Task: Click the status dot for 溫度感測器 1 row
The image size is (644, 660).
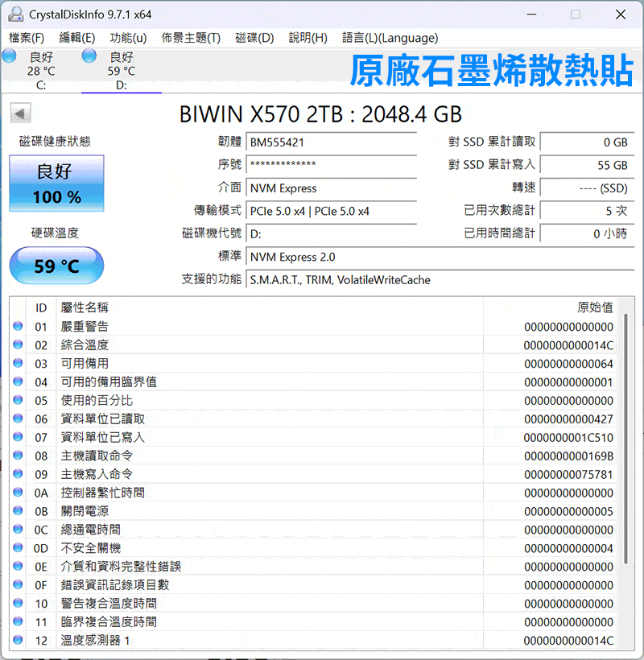Action: pos(18,640)
